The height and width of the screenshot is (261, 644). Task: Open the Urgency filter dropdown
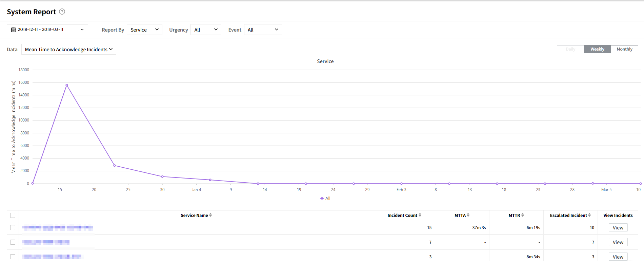206,30
